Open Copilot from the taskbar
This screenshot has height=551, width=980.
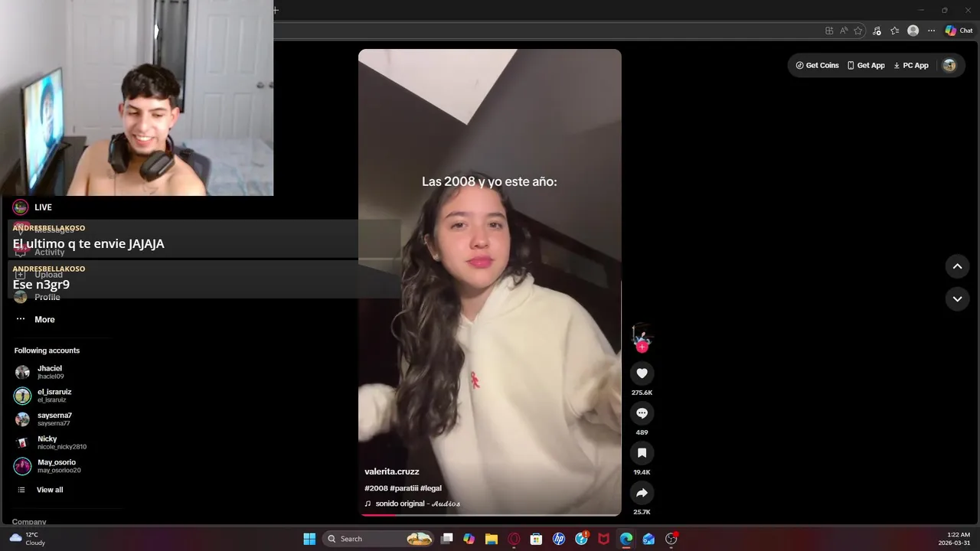[x=469, y=539]
